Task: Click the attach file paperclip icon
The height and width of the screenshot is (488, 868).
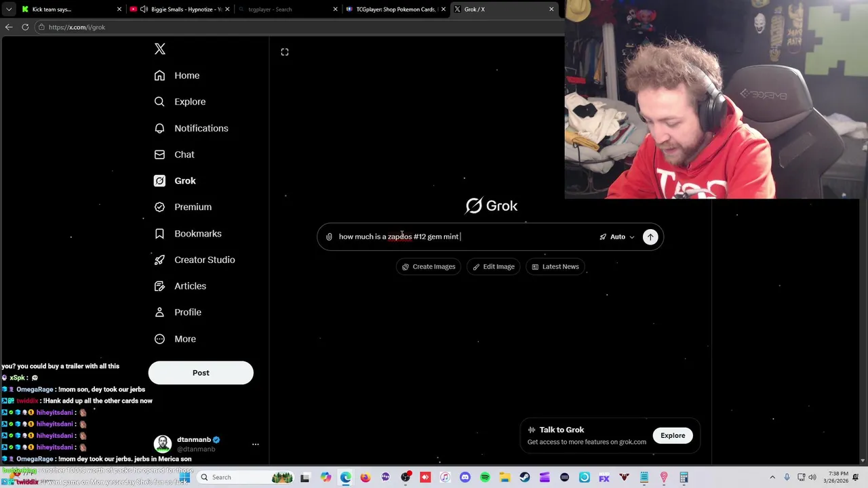Action: 329,237
